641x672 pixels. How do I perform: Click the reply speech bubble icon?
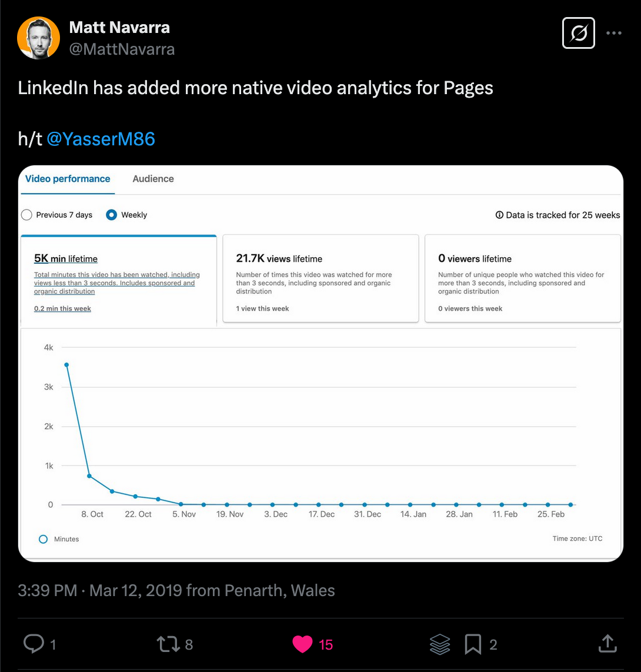pyautogui.click(x=34, y=644)
